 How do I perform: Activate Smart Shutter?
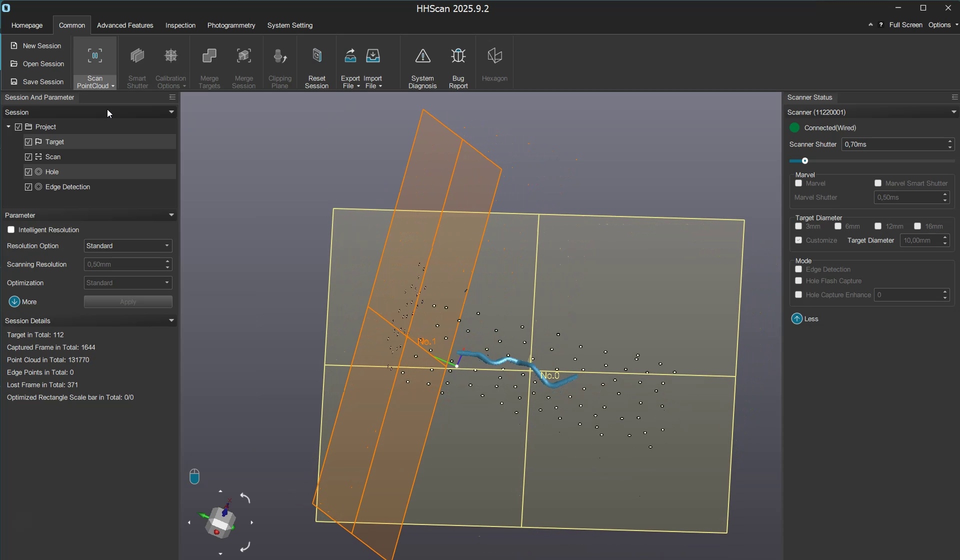(x=137, y=64)
